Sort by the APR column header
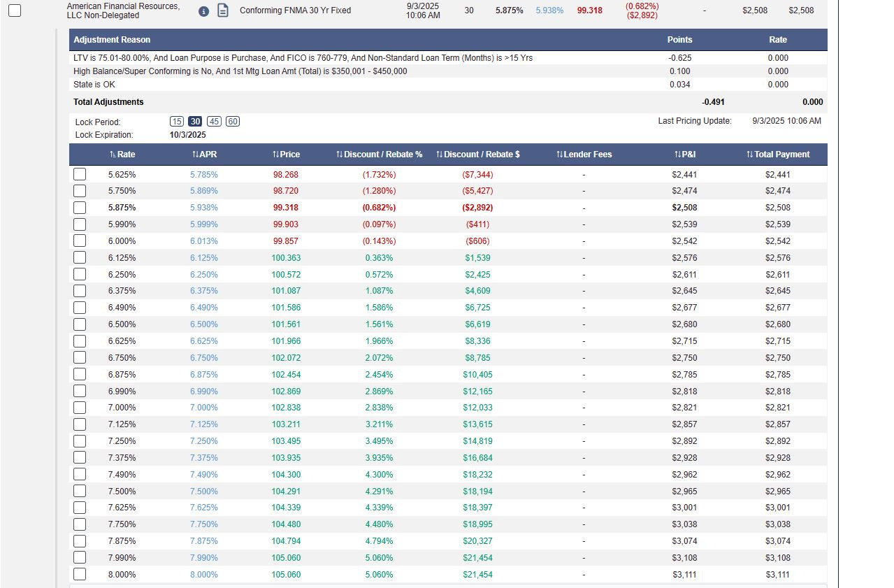 [x=204, y=155]
